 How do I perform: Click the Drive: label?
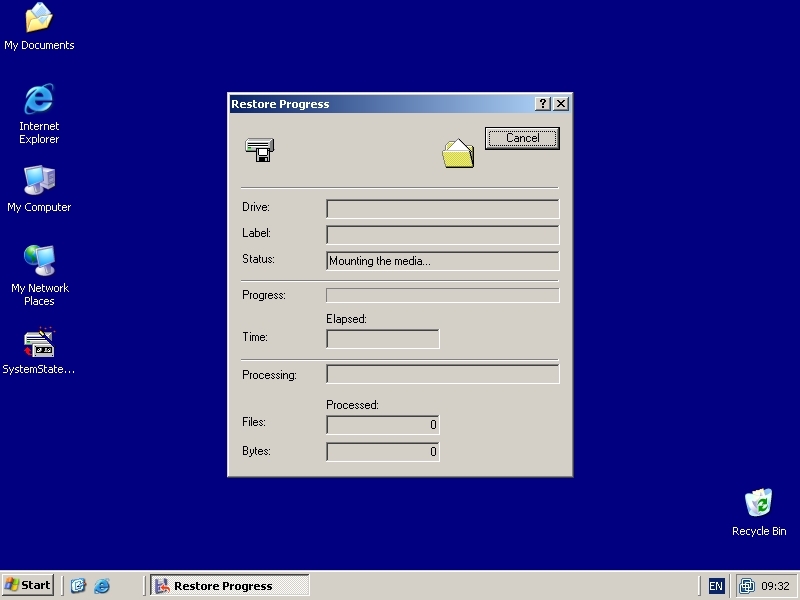tap(256, 207)
